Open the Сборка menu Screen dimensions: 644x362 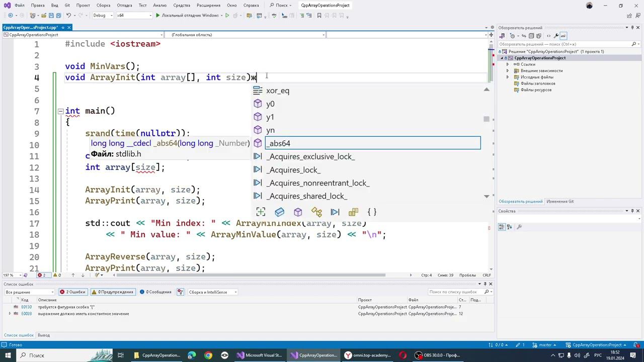pos(103,5)
